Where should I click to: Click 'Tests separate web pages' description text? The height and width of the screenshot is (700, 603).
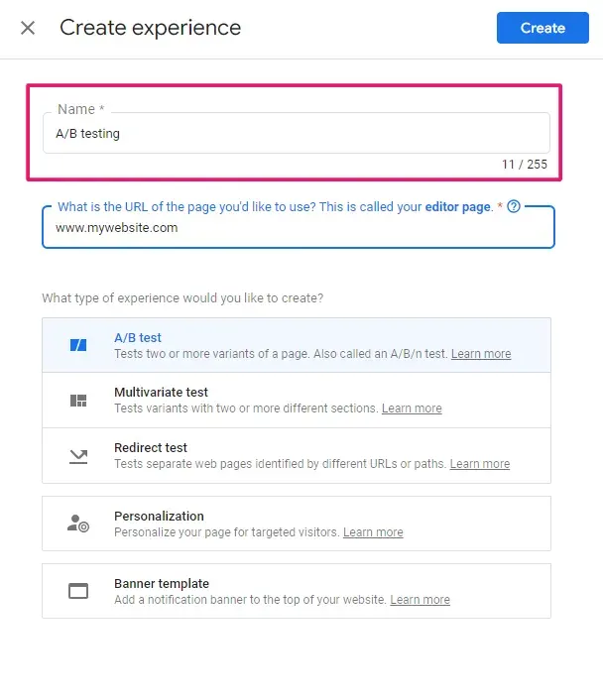point(280,463)
